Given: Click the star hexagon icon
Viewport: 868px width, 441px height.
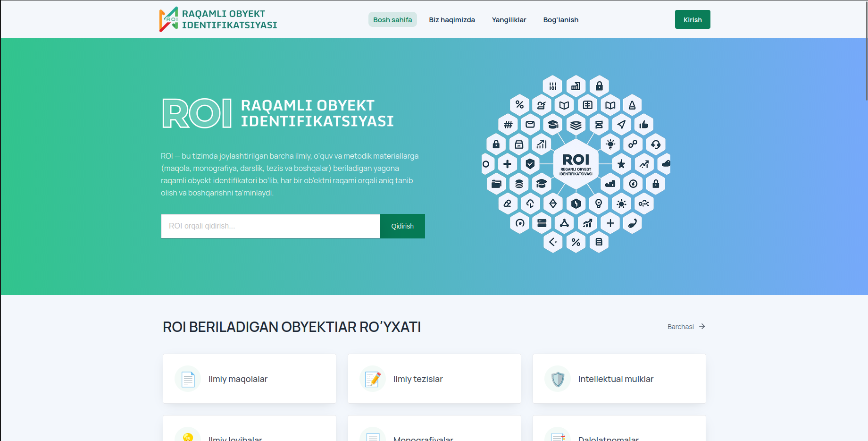Looking at the screenshot, I should [x=621, y=164].
